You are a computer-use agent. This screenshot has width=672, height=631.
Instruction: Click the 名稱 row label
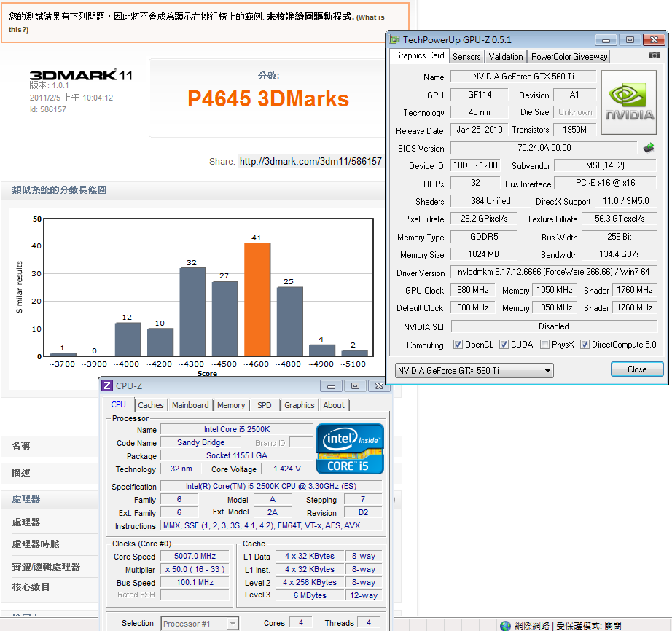click(21, 445)
